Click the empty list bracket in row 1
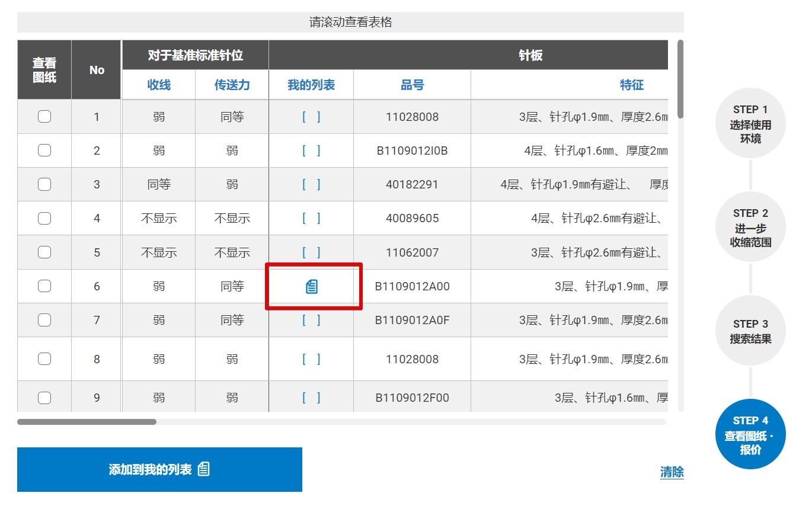The width and height of the screenshot is (812, 509). point(311,117)
